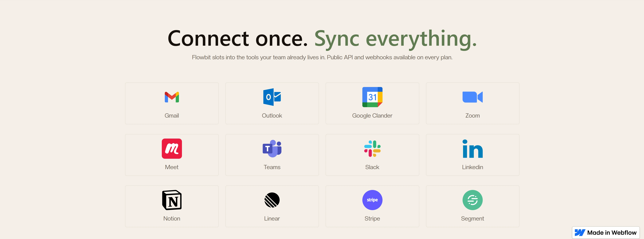Click the 'Connect once.' heading text
This screenshot has width=644, height=239.
[x=237, y=38]
